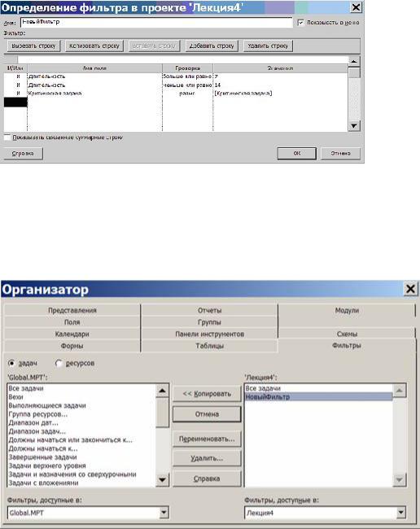Select 'ресурсов' radio button
The width and height of the screenshot is (420, 529).
(x=59, y=363)
